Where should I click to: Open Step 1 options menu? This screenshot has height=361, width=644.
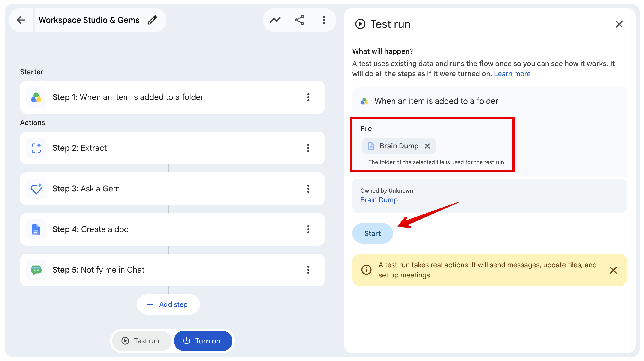coord(308,97)
